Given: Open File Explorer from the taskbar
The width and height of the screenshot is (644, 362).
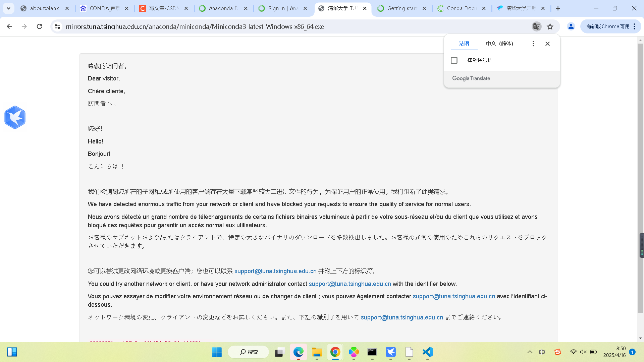Looking at the screenshot, I should [317, 352].
